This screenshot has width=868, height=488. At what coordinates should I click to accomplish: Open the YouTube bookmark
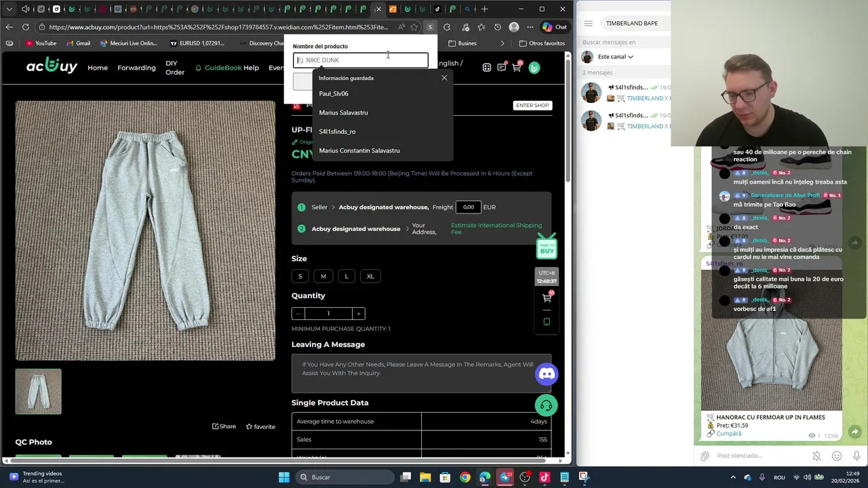[x=41, y=43]
